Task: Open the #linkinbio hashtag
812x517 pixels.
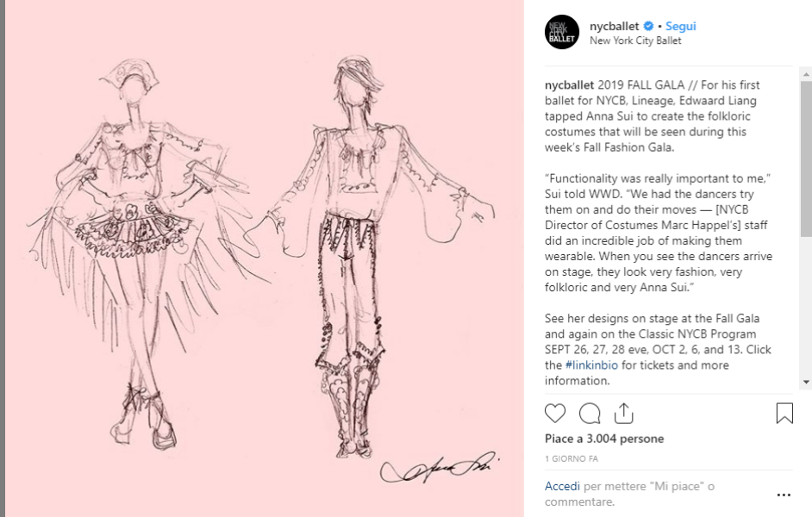Action: tap(591, 364)
